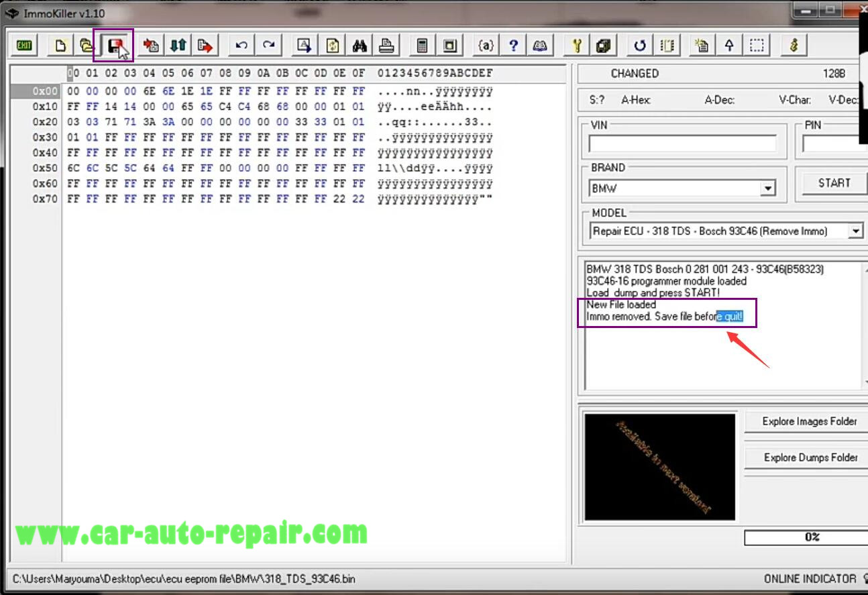Click the import icon with red left arrow
Image resolution: width=868 pixels, height=595 pixels.
[152, 46]
